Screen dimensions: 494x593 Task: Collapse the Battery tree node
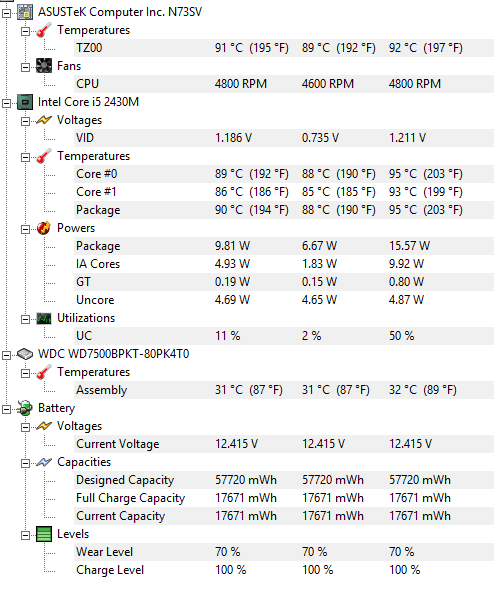coord(6,409)
